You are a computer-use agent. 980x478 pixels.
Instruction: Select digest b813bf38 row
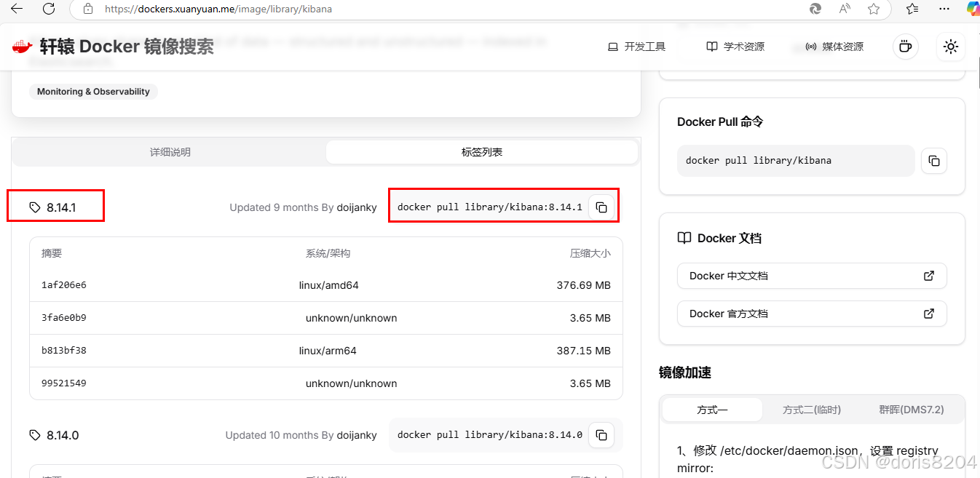click(326, 351)
